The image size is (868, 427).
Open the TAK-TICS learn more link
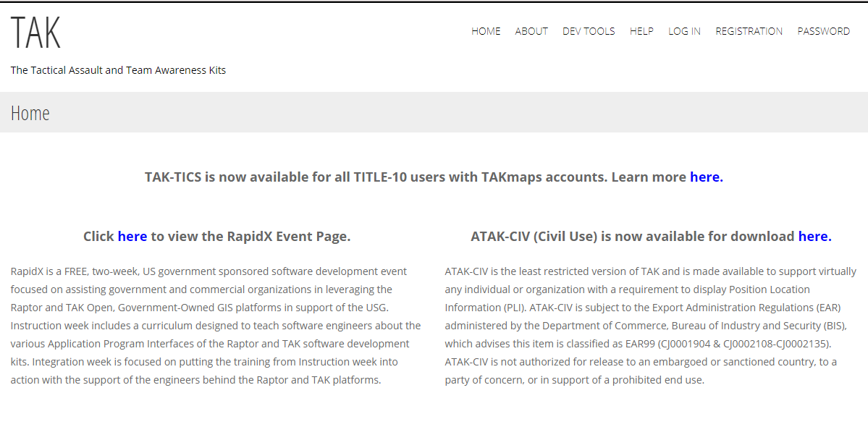[705, 177]
